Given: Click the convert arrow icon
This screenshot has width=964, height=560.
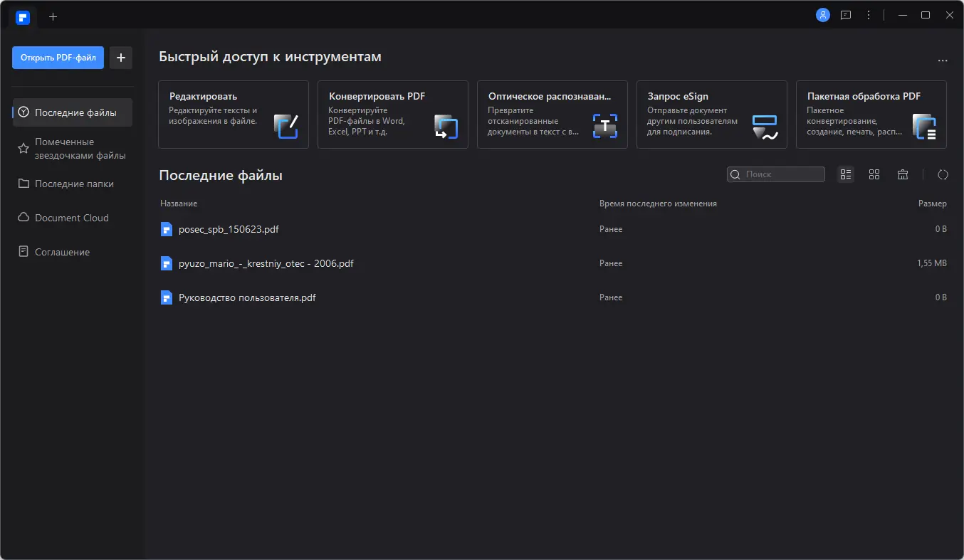Looking at the screenshot, I should pos(446,126).
